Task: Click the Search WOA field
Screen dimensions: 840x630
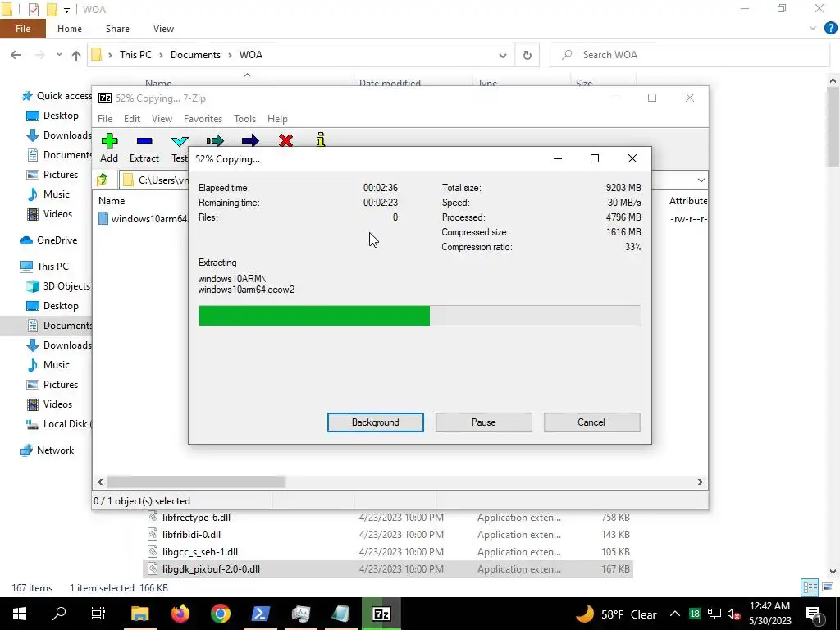Action: 689,55
